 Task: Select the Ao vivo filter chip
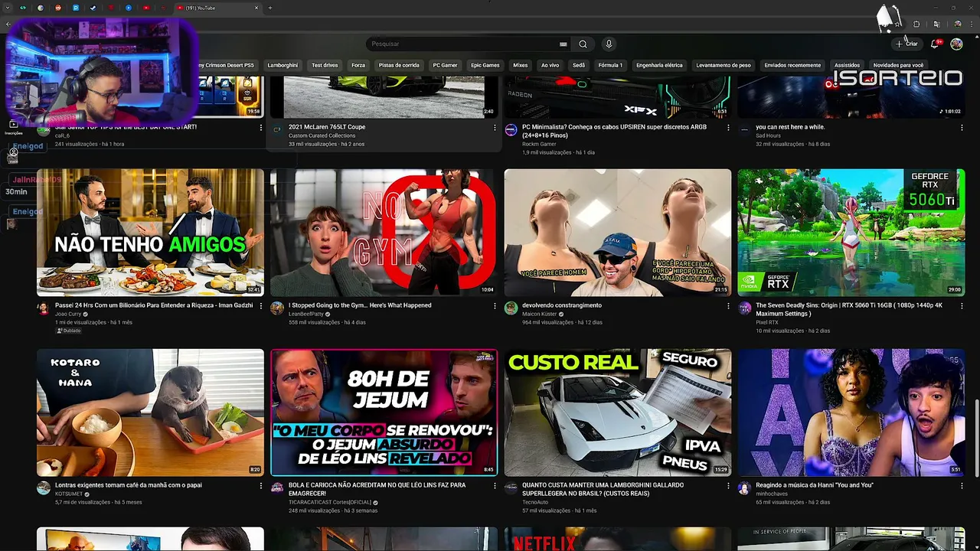[550, 65]
